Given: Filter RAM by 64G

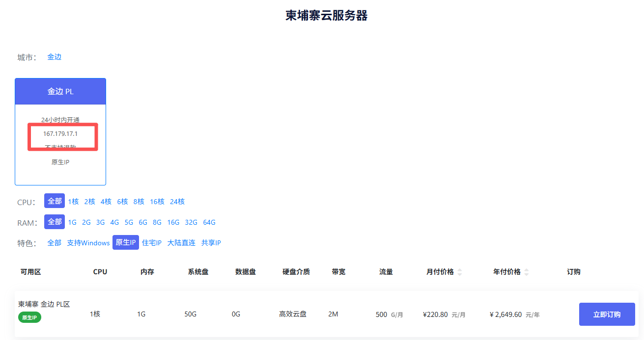Looking at the screenshot, I should tap(209, 222).
